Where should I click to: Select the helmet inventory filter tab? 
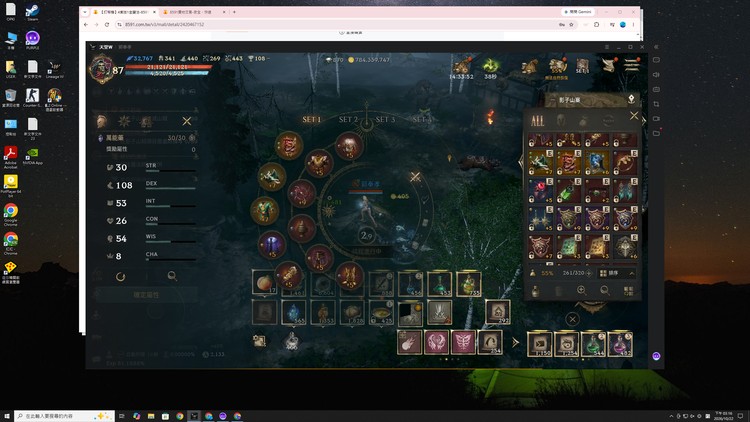click(x=561, y=121)
